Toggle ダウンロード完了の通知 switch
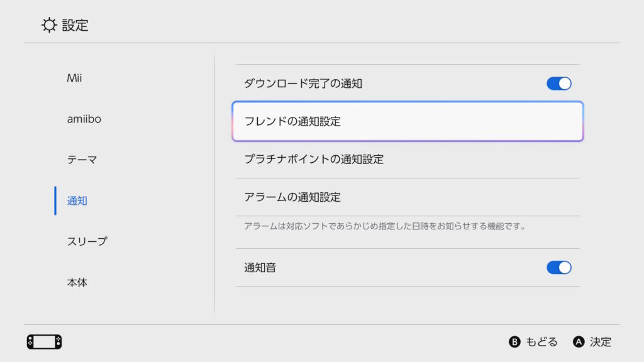 (x=559, y=84)
